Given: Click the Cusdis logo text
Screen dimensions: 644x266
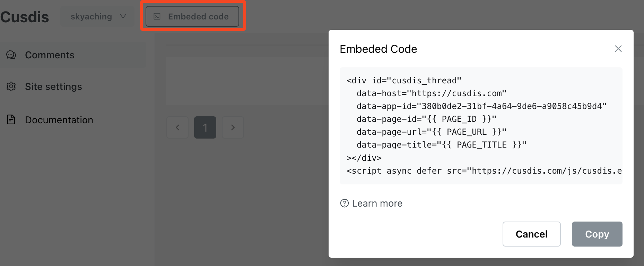Looking at the screenshot, I should (x=25, y=17).
